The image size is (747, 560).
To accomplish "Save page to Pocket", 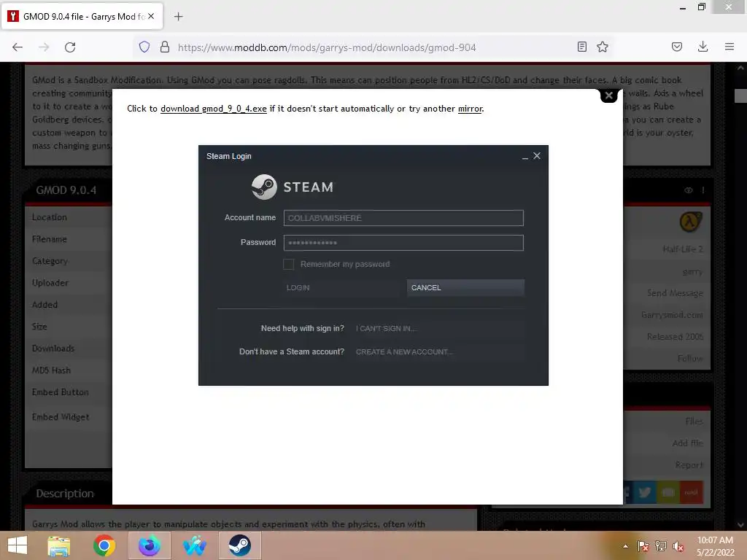I will tap(677, 47).
